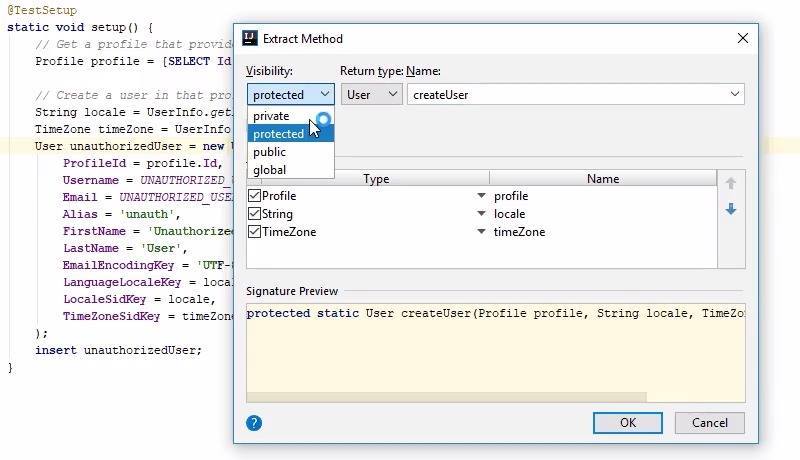Close the Extract Method dialog

pyautogui.click(x=743, y=38)
